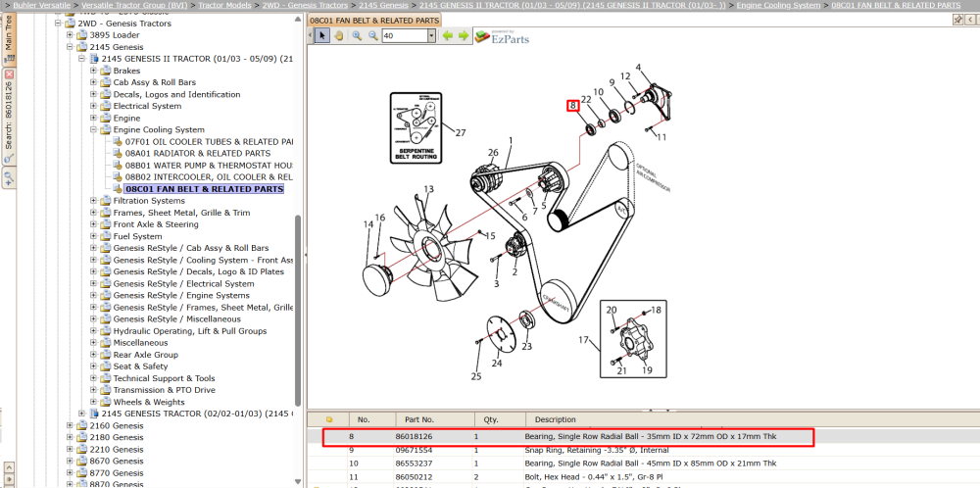Collapse the 2145 Genesis node

tap(70, 47)
